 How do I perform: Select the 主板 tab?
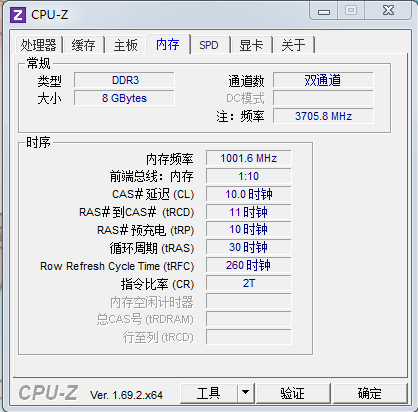coord(125,45)
